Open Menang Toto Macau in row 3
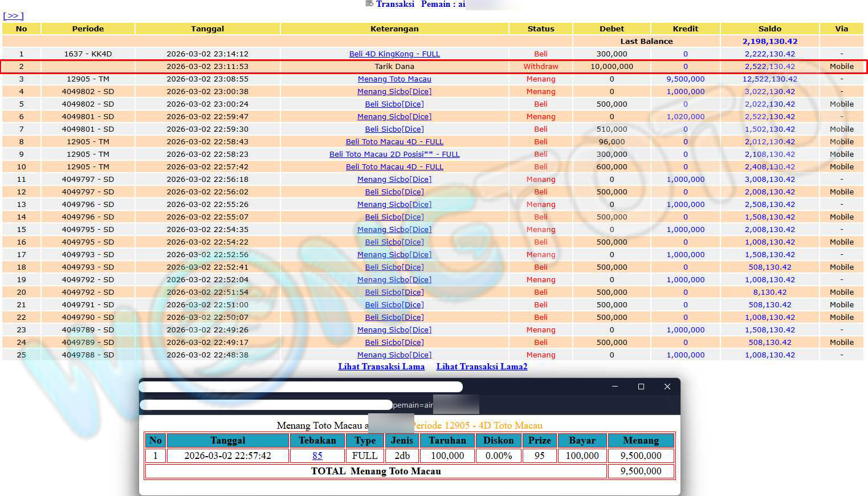Viewport: 868px width, 496px height. point(394,79)
